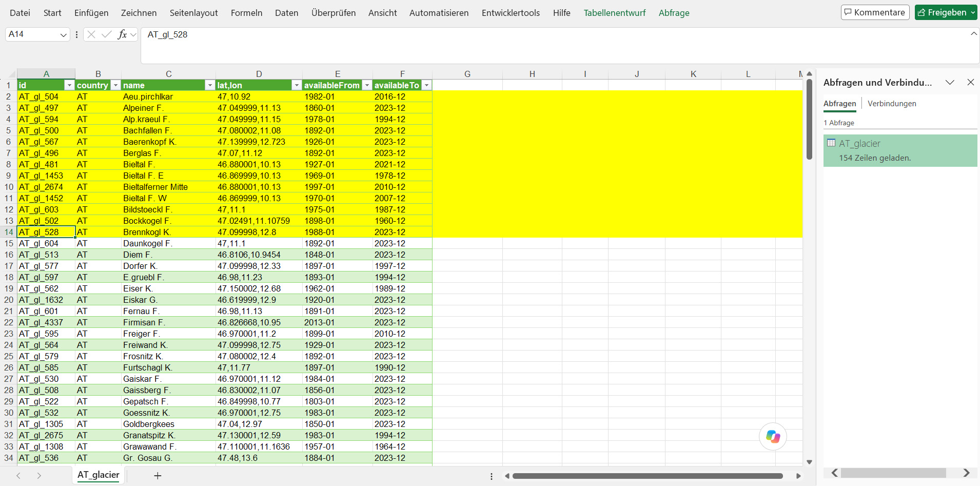This screenshot has height=486, width=980.
Task: Click the horizontal scrollbar right arrow
Action: (798, 476)
